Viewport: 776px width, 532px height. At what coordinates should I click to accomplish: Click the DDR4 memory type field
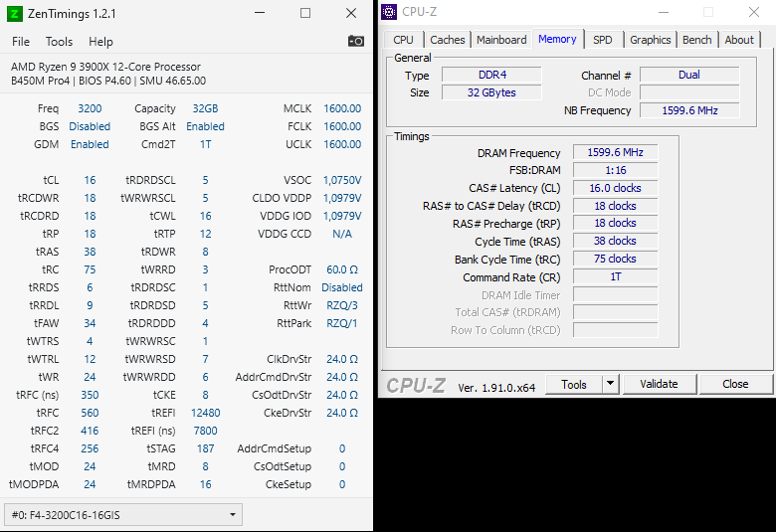[491, 75]
